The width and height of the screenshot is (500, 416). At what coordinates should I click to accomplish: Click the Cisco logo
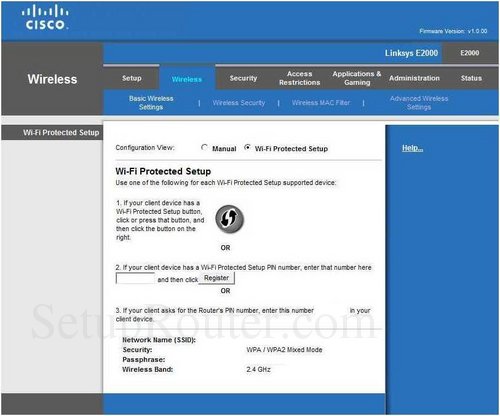click(x=45, y=17)
